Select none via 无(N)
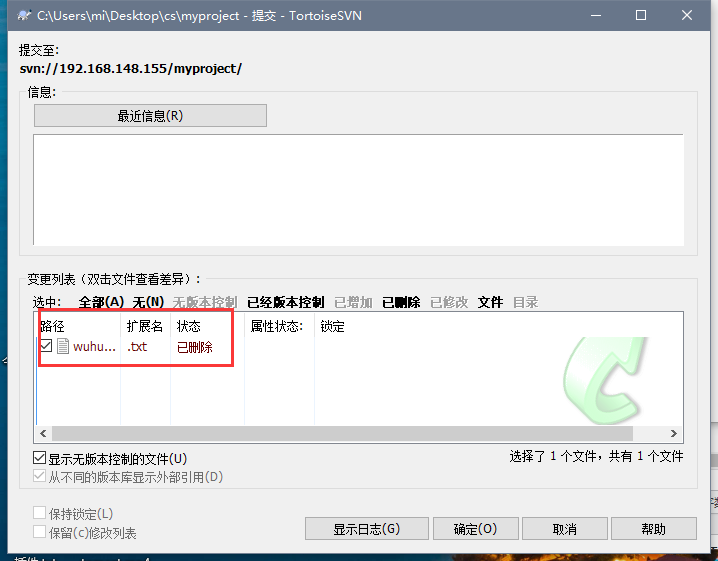This screenshot has width=718, height=561. 148,302
